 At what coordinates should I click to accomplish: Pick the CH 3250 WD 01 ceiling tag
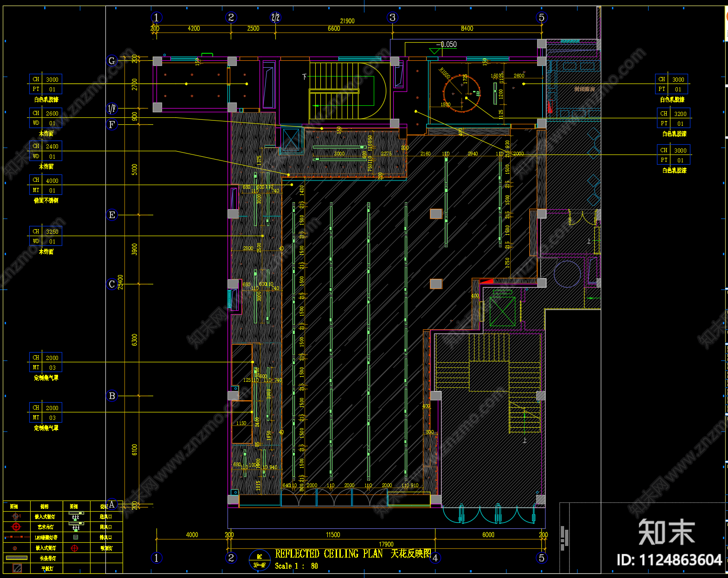[45, 236]
